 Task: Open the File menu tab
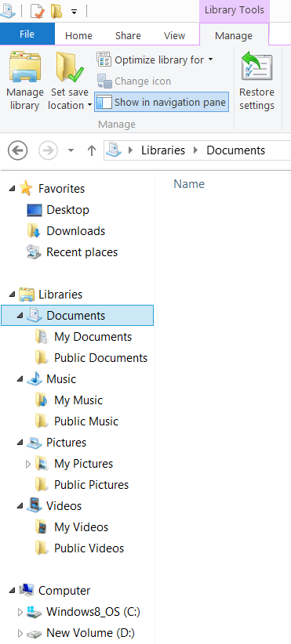[27, 34]
